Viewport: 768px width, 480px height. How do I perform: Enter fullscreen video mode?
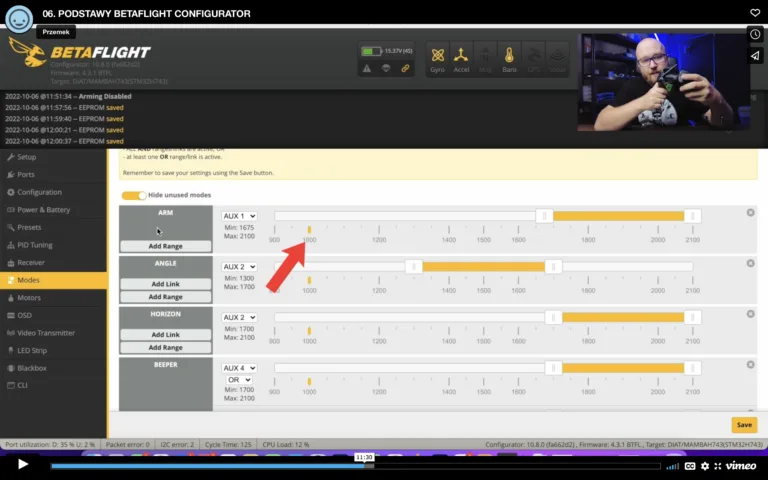coord(718,466)
